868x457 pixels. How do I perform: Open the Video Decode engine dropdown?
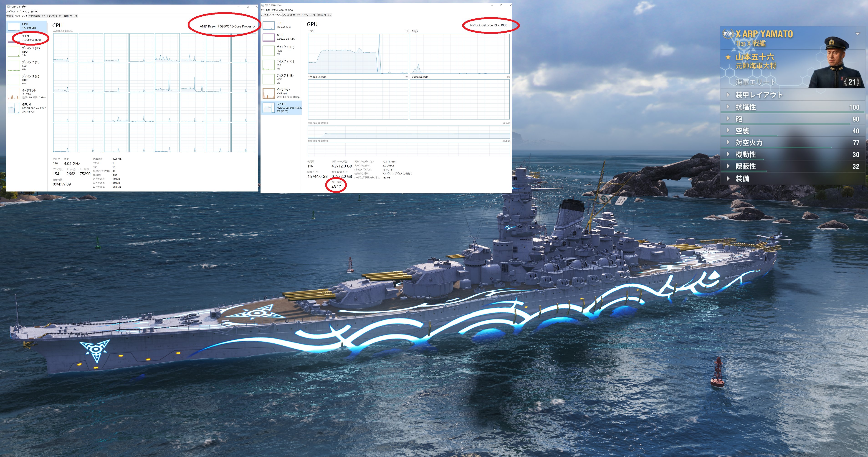tap(410, 77)
